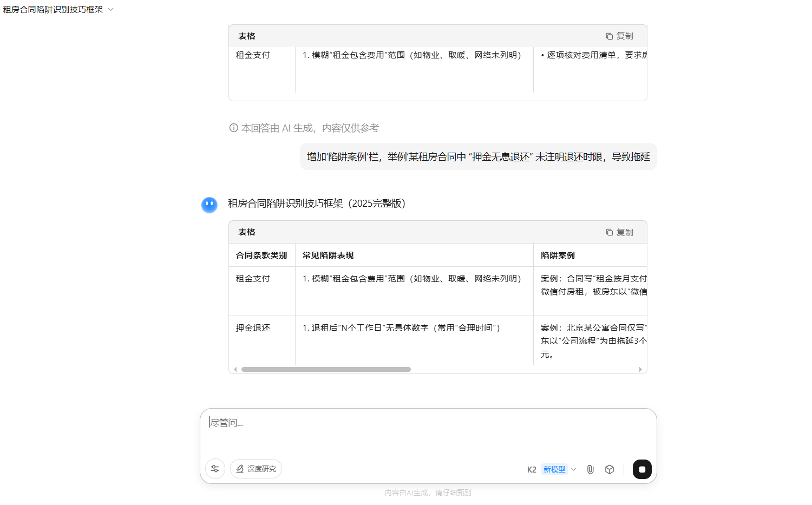Image resolution: width=812 pixels, height=505 pixels.
Task: Click the cube icon beside the paperclip
Action: click(610, 469)
